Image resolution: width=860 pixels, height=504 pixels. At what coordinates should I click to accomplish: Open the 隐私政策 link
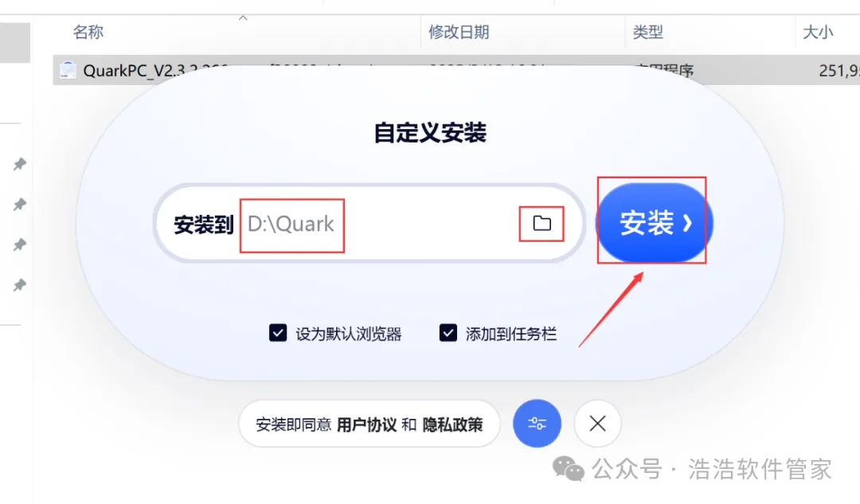pos(452,424)
